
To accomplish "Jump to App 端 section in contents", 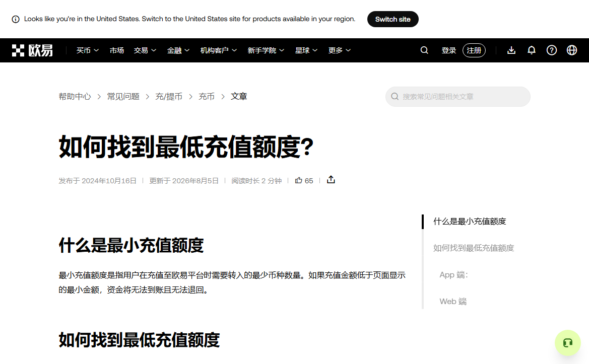I will point(454,275).
